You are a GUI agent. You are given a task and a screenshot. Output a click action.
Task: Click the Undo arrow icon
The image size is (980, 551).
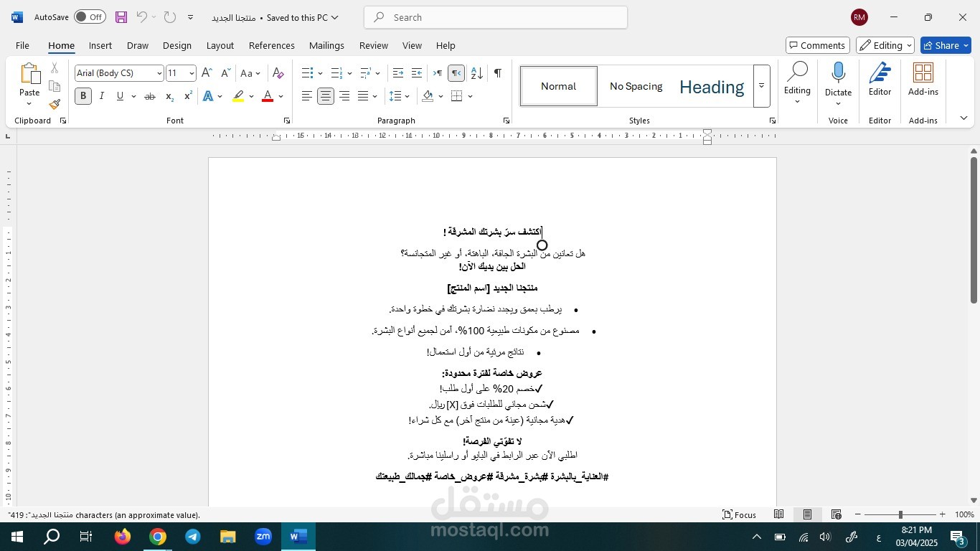pyautogui.click(x=141, y=17)
